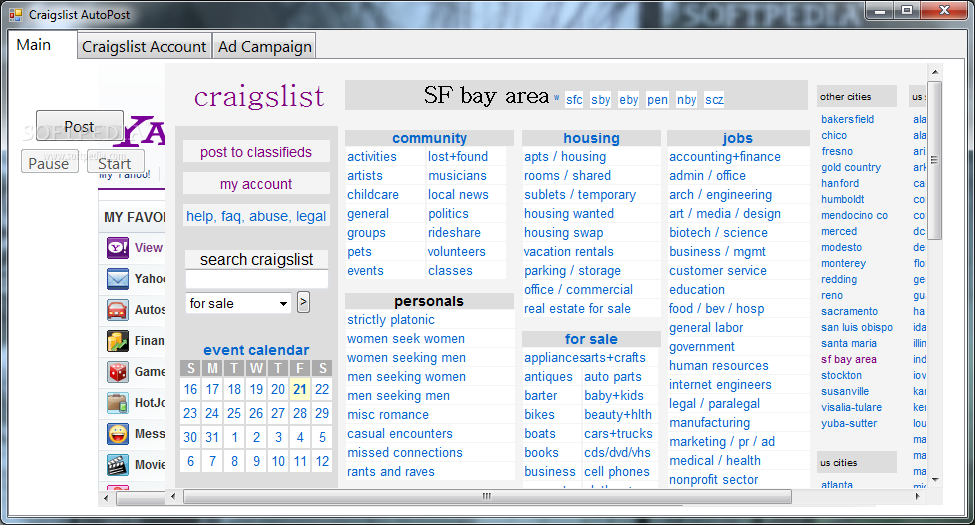
Task: Click the Messenger smiley face icon
Action: click(118, 434)
